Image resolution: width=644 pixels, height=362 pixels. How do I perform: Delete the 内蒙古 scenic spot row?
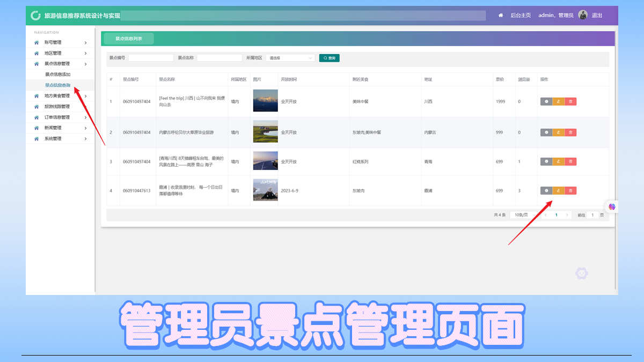570,132
